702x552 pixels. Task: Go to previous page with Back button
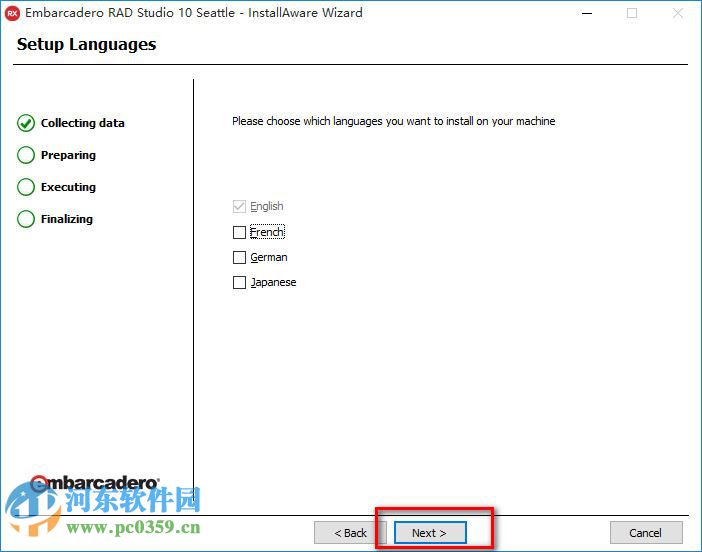click(350, 533)
